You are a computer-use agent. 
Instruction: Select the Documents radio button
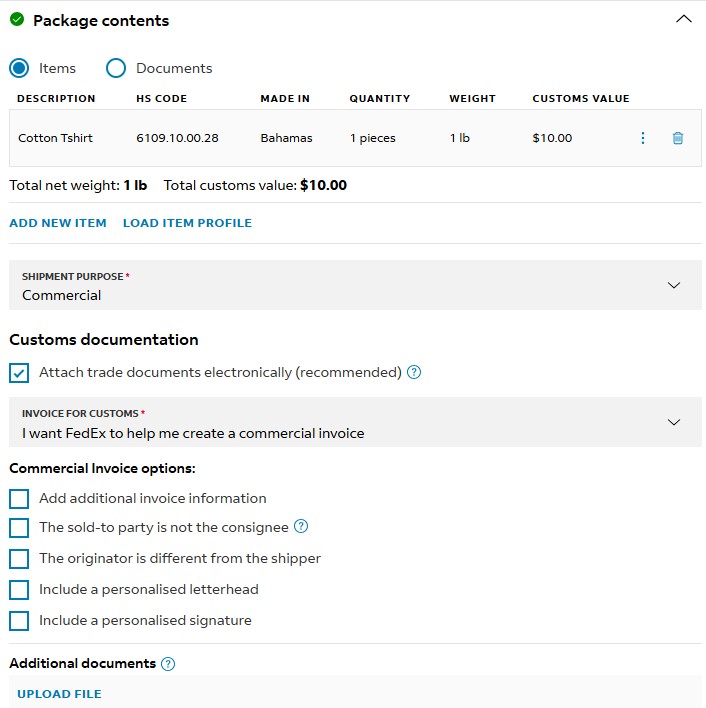coord(116,68)
